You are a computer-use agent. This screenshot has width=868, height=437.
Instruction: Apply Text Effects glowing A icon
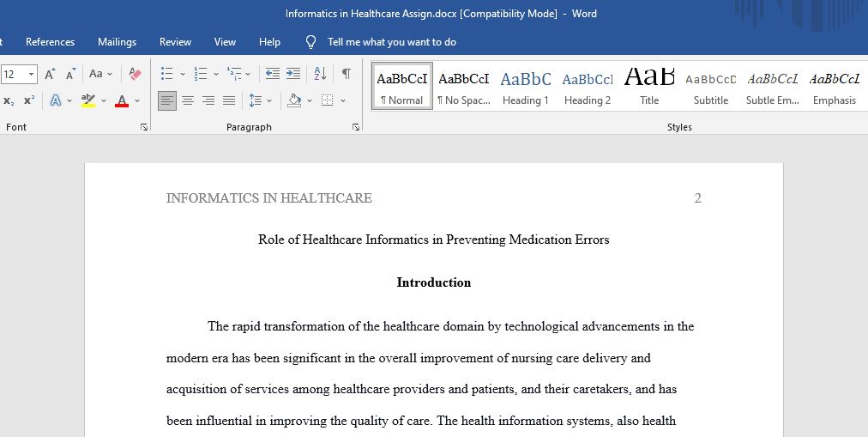[x=56, y=100]
